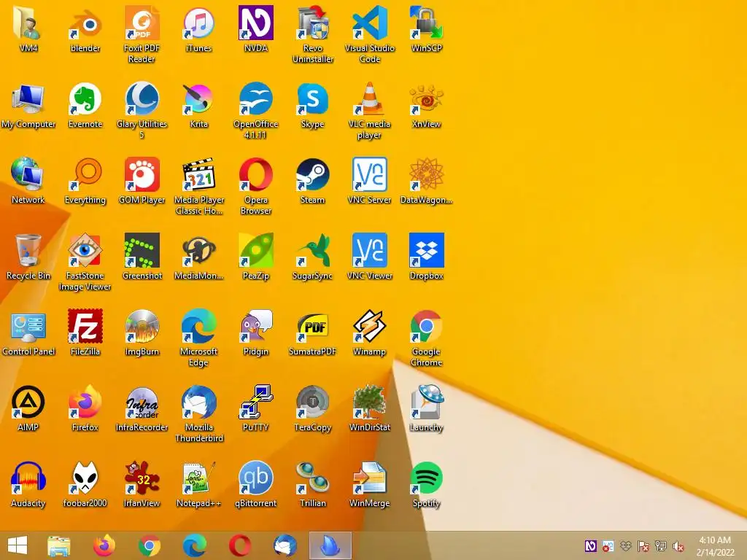This screenshot has height=560, width=747.
Task: Click the Opera icon in the taskbar
Action: (x=239, y=545)
